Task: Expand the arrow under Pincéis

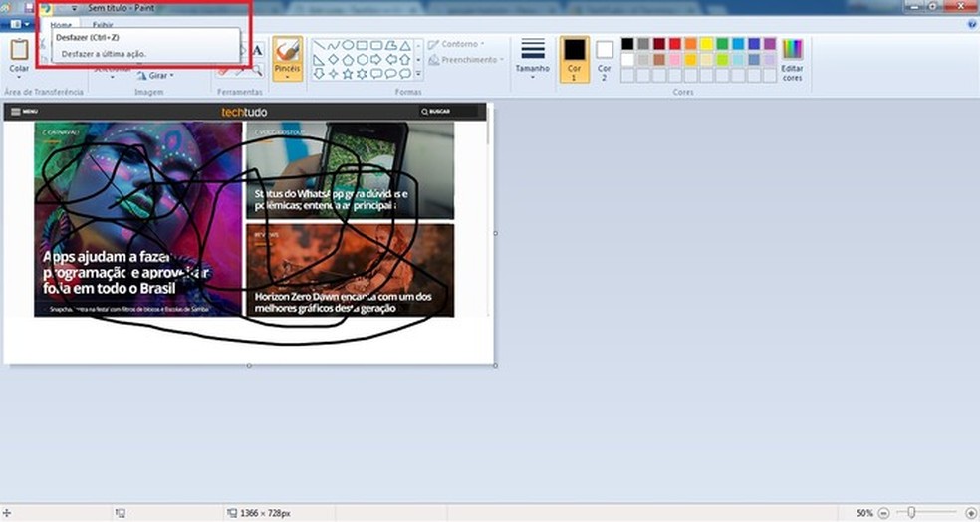Action: [288, 77]
